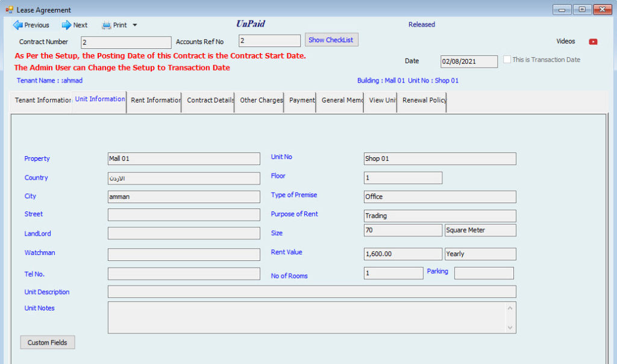Click the Lease Agreement window icon
Image resolution: width=617 pixels, height=364 pixels.
tap(9, 10)
